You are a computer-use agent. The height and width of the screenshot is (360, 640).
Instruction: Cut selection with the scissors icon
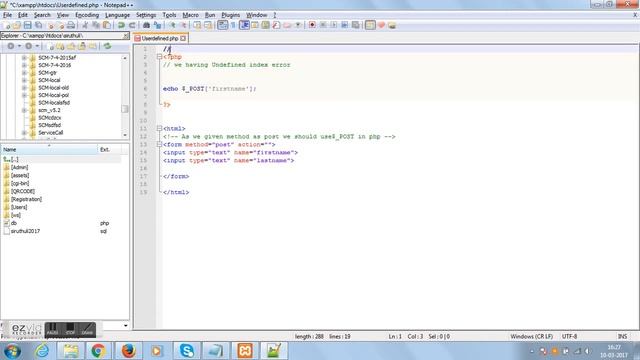point(85,25)
